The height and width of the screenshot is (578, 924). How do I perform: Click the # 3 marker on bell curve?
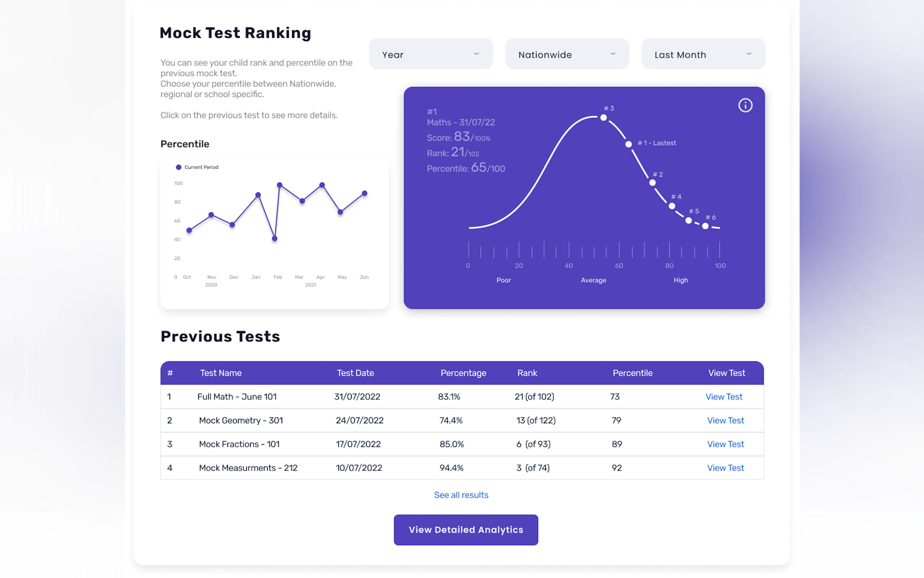(x=604, y=117)
